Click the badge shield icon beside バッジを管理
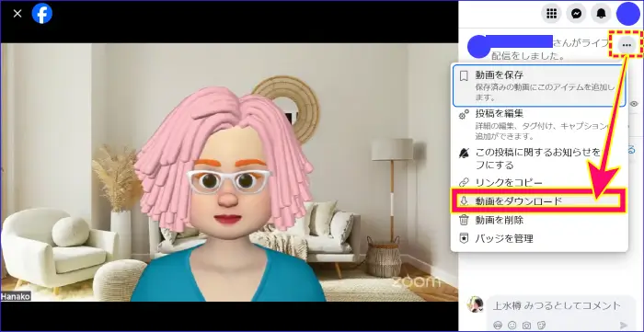644x332 pixels. coord(464,238)
